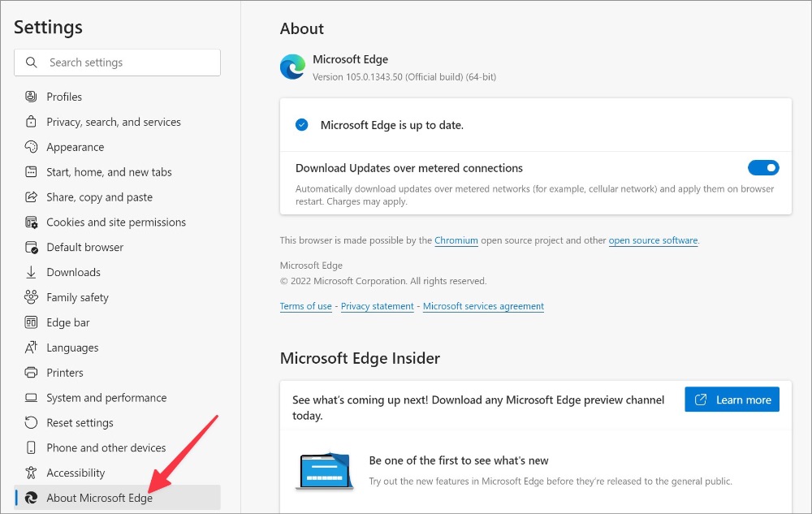The height and width of the screenshot is (514, 812).
Task: Click the Reset settings circular arrow icon
Action: click(31, 422)
